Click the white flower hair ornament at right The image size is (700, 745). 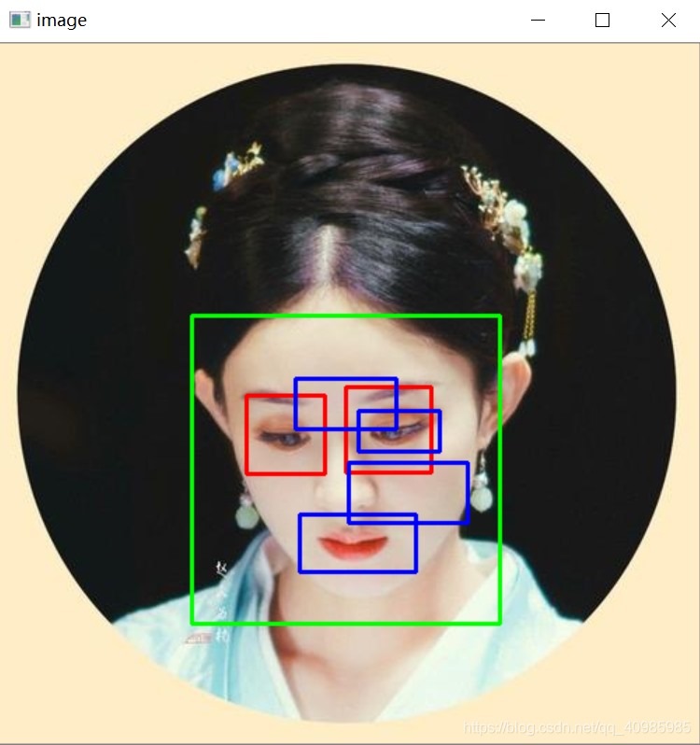(515, 221)
